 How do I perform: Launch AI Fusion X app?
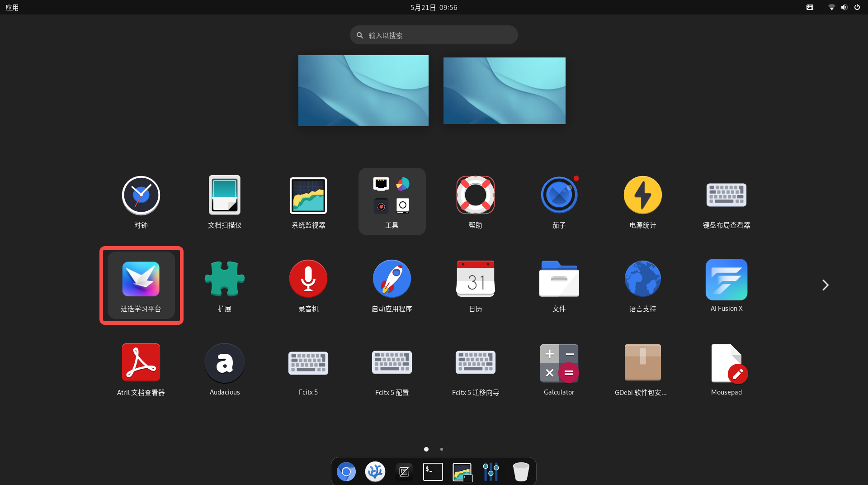point(726,285)
